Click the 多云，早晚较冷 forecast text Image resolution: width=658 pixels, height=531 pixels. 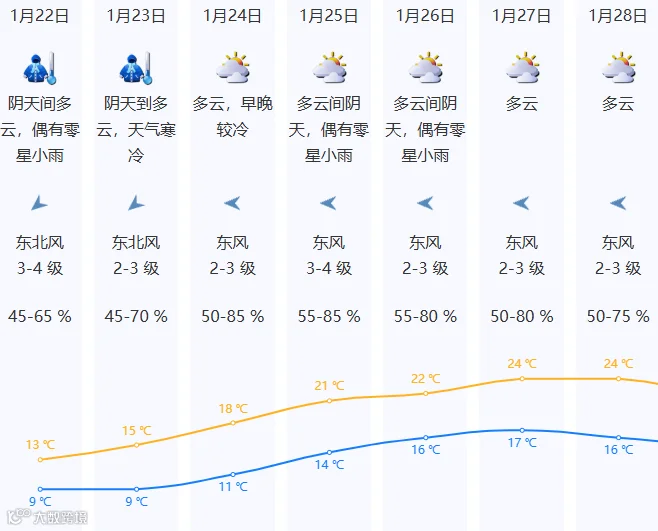point(232,117)
